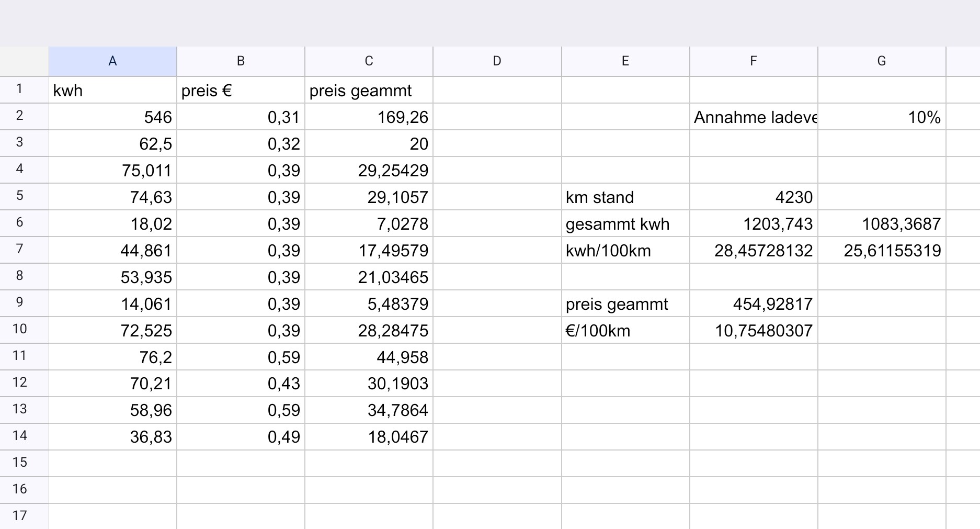Click cell with 28,45728132
The height and width of the screenshot is (529, 980).
pos(753,251)
